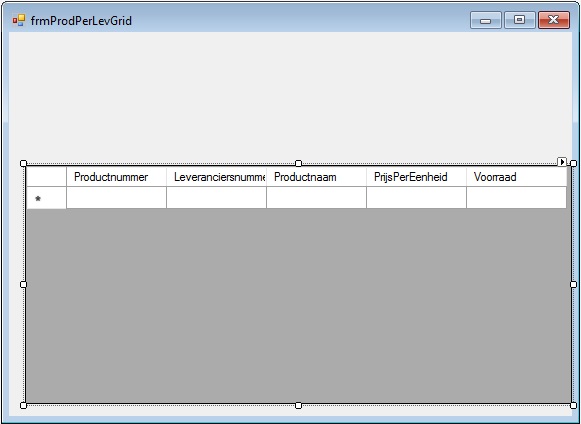Click the empty PrijsPerEenheid cell
581x424 pixels.
point(416,198)
